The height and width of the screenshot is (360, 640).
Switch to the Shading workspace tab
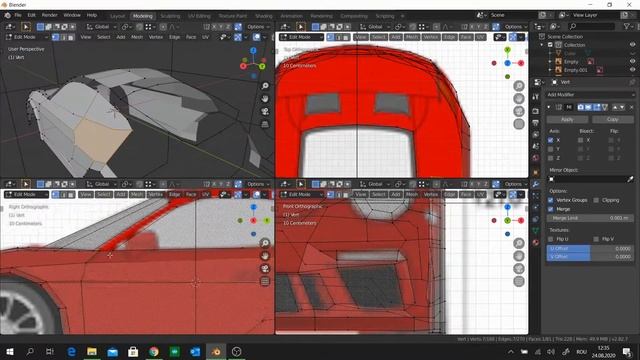pyautogui.click(x=264, y=16)
